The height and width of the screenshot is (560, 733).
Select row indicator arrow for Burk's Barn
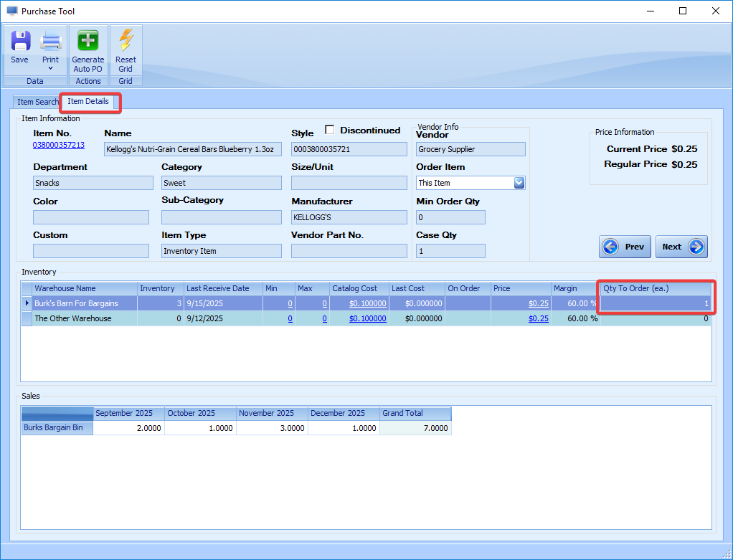click(27, 303)
